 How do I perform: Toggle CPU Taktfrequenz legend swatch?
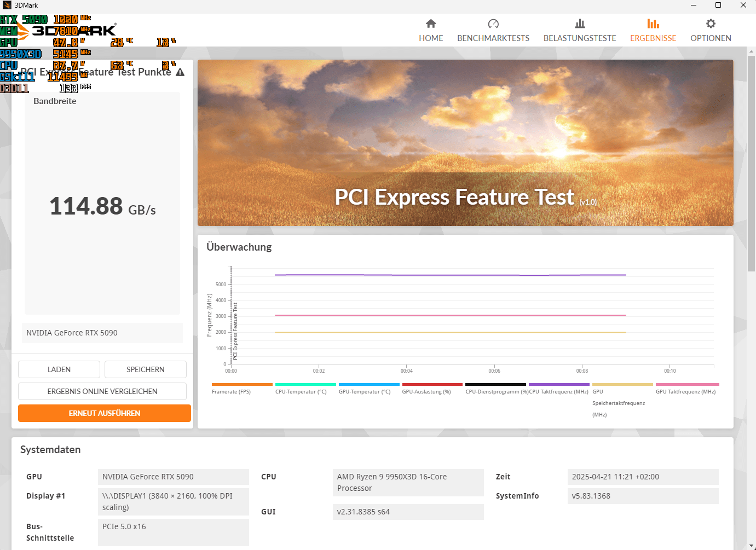[x=559, y=384]
